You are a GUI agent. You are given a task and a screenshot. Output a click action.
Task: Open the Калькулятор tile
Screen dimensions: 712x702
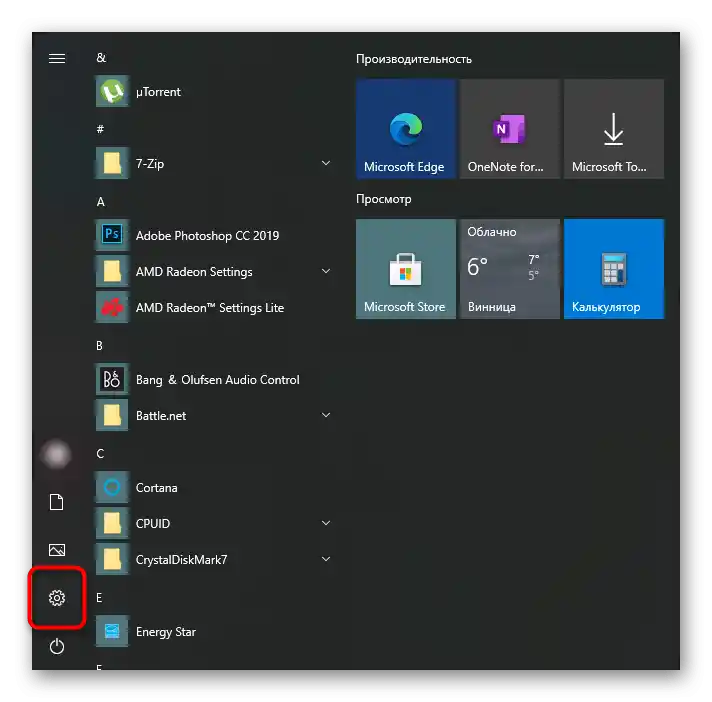click(614, 269)
